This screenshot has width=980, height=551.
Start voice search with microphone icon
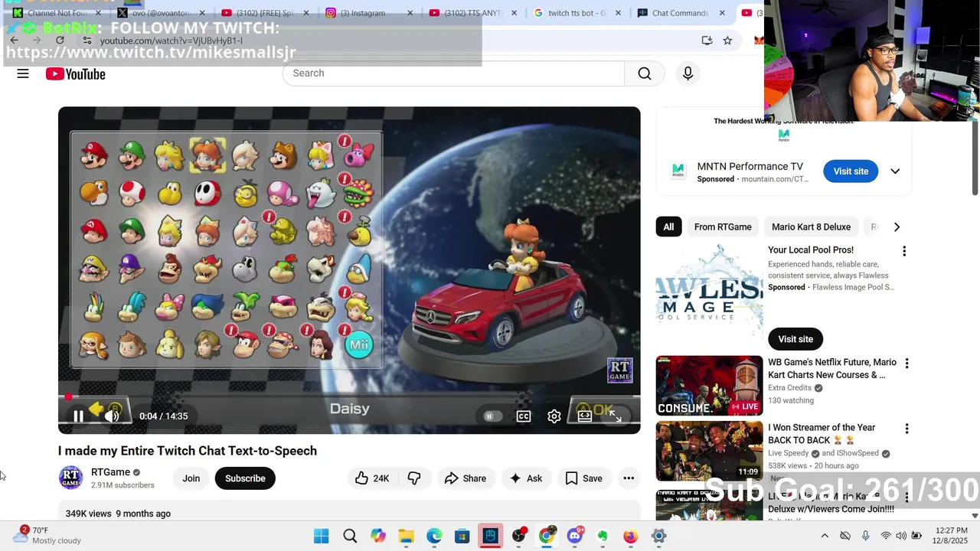point(688,73)
